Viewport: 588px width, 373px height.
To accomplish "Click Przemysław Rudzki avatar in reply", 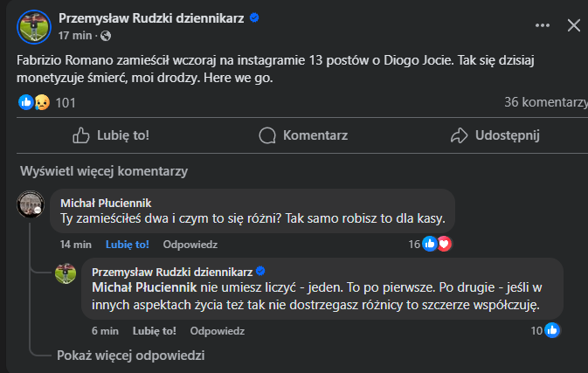I will [66, 274].
